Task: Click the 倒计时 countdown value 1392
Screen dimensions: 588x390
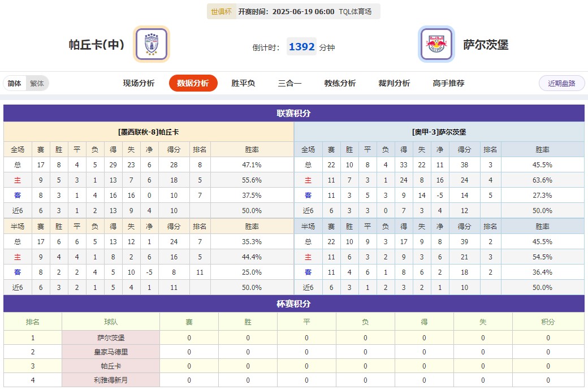Action: tap(301, 47)
